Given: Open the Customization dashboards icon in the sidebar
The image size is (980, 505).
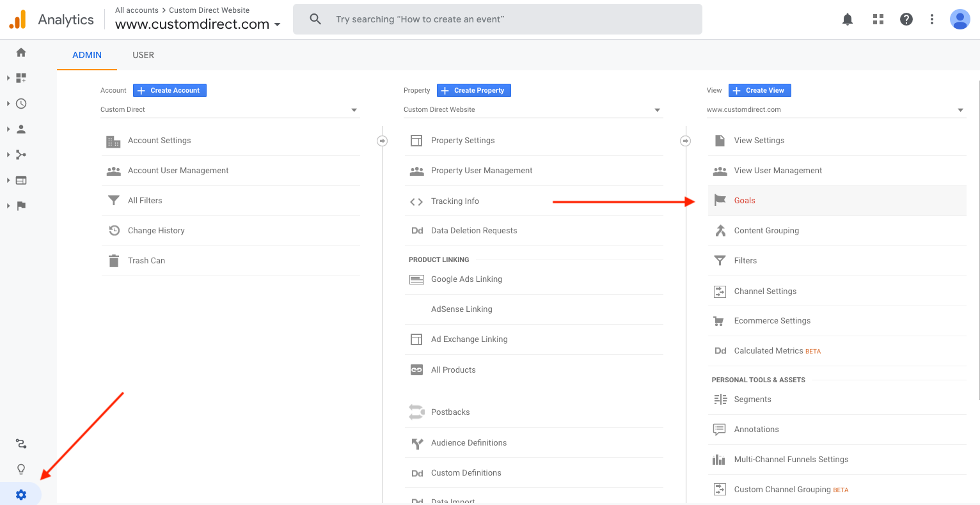Looking at the screenshot, I should tap(21, 78).
